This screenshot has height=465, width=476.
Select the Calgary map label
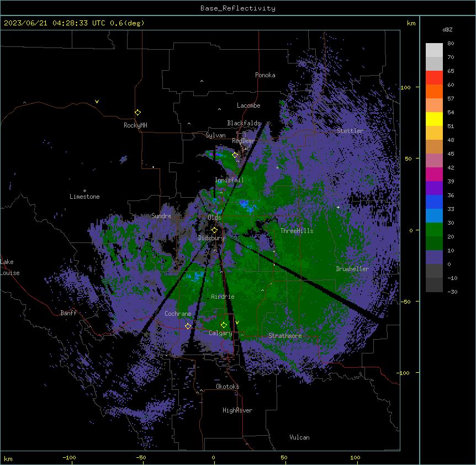[x=221, y=333]
